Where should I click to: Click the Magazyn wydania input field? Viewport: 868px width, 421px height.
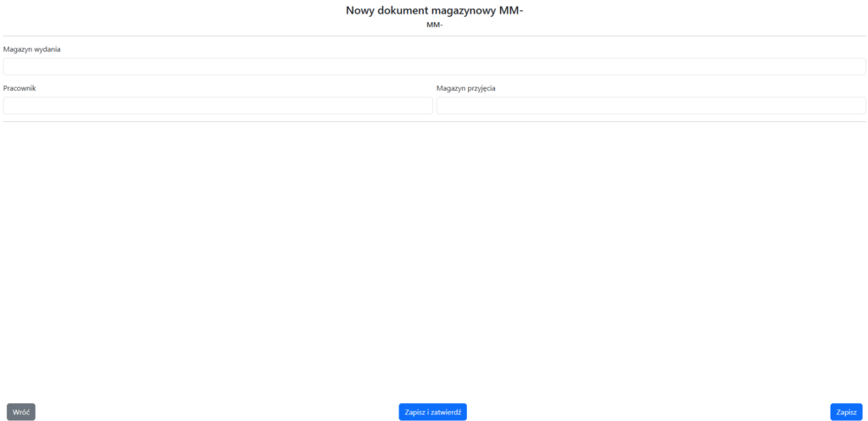click(x=434, y=67)
